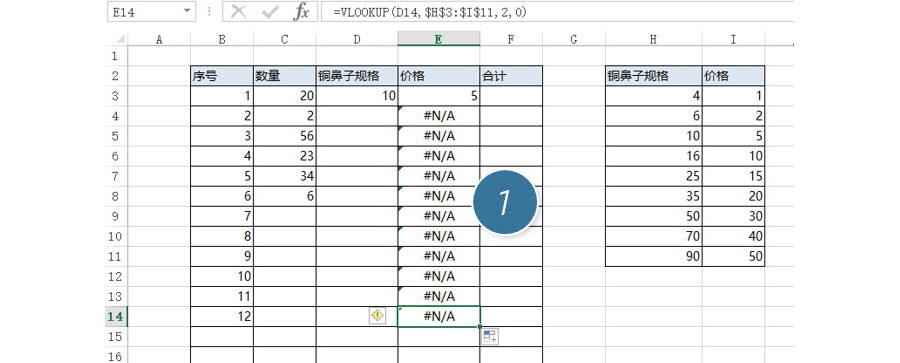900x363 pixels.
Task: Select row 15 header
Action: click(x=115, y=337)
